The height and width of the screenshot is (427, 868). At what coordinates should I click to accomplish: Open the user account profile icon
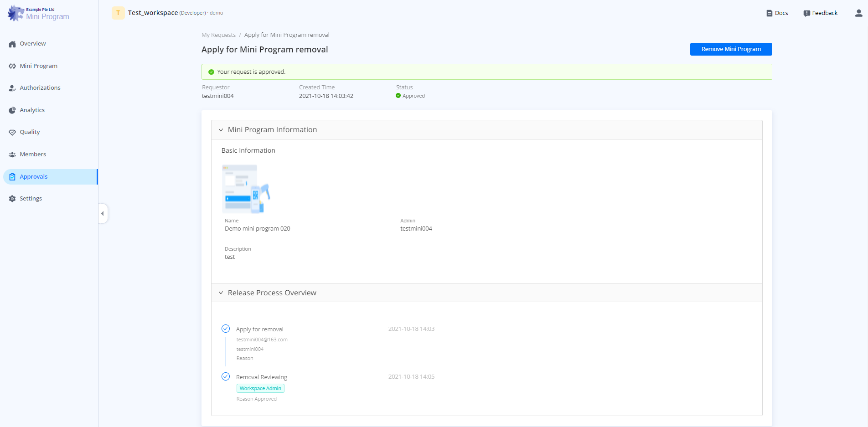[x=858, y=13]
